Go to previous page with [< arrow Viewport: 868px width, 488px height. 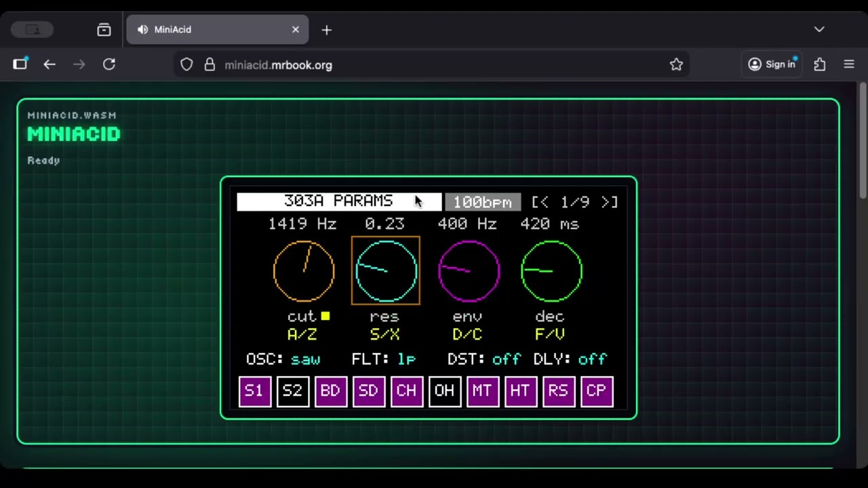click(540, 202)
